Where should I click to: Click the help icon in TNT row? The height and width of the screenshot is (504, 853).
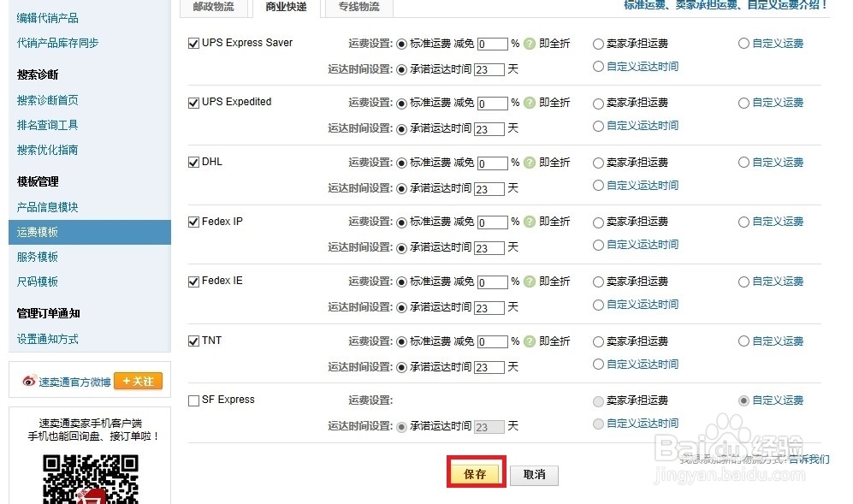[530, 341]
